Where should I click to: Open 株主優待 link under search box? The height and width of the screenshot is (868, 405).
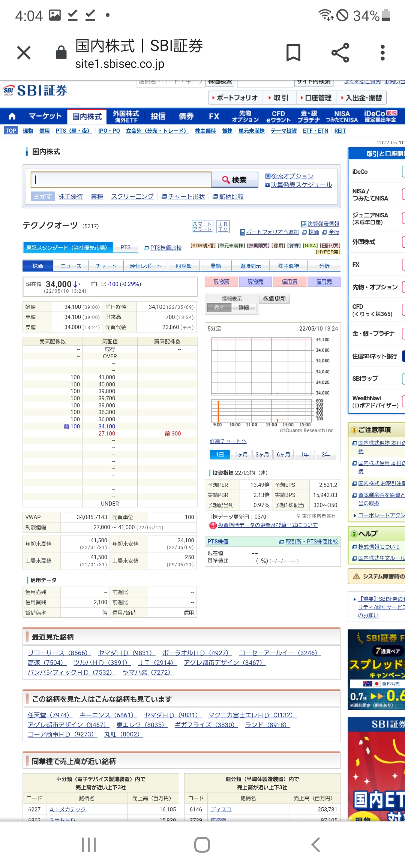(x=70, y=196)
